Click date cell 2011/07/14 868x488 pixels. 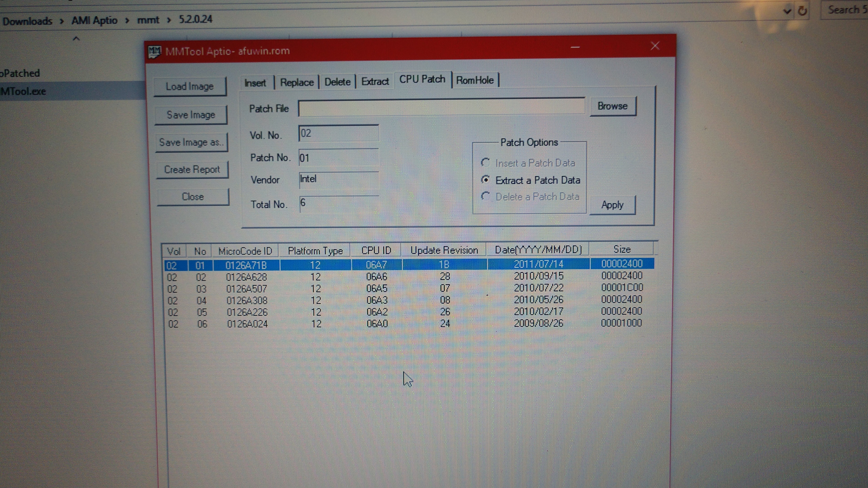coord(538,264)
